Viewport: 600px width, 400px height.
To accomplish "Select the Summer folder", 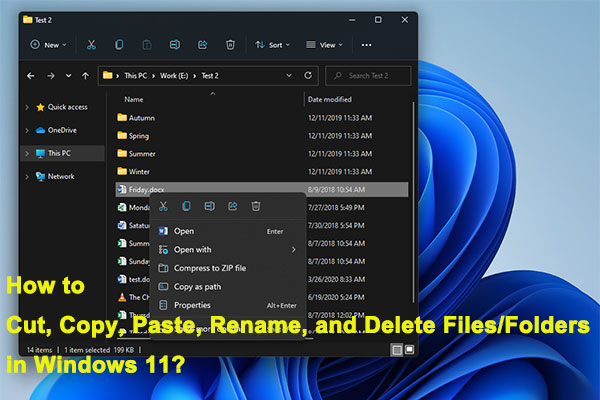I will point(142,154).
